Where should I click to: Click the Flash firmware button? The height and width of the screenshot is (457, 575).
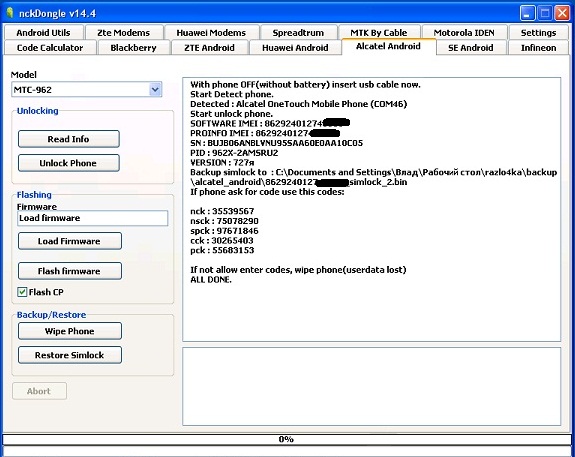tap(70, 271)
